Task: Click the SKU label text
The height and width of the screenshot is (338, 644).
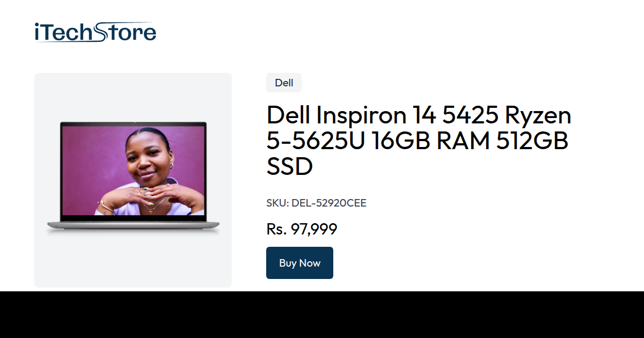Action: tap(277, 203)
